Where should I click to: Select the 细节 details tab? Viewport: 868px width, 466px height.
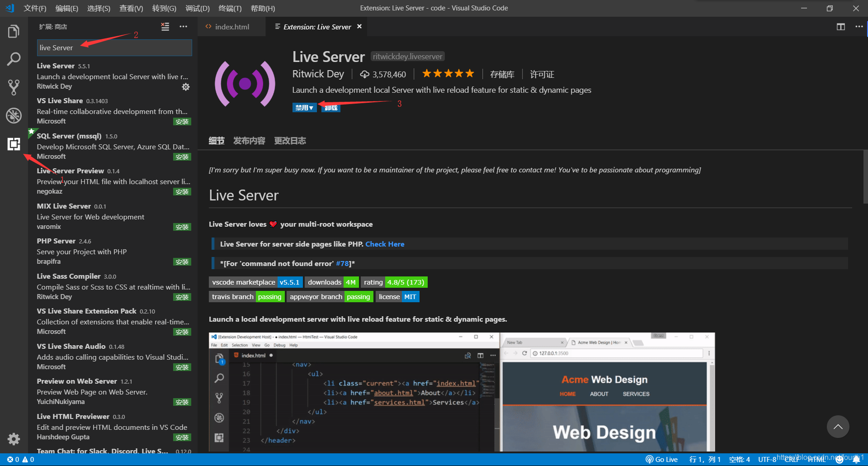217,141
